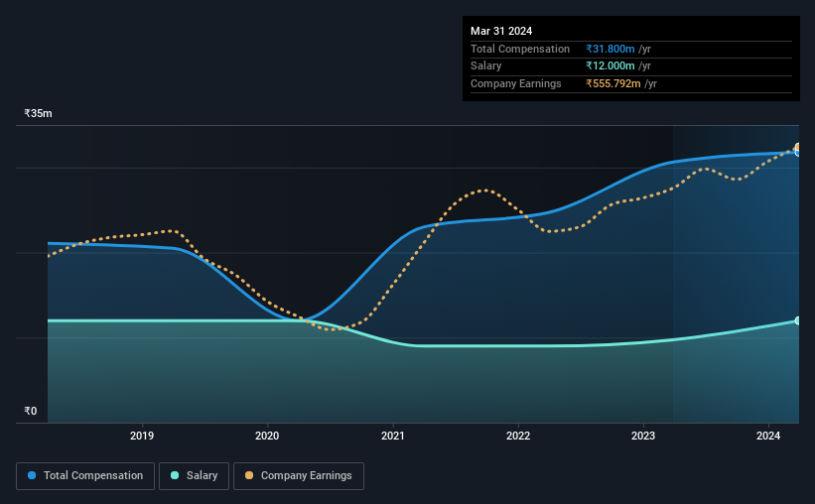Toggle the Total Compensation legend button
Screen dimensions: 815x504
[85, 476]
